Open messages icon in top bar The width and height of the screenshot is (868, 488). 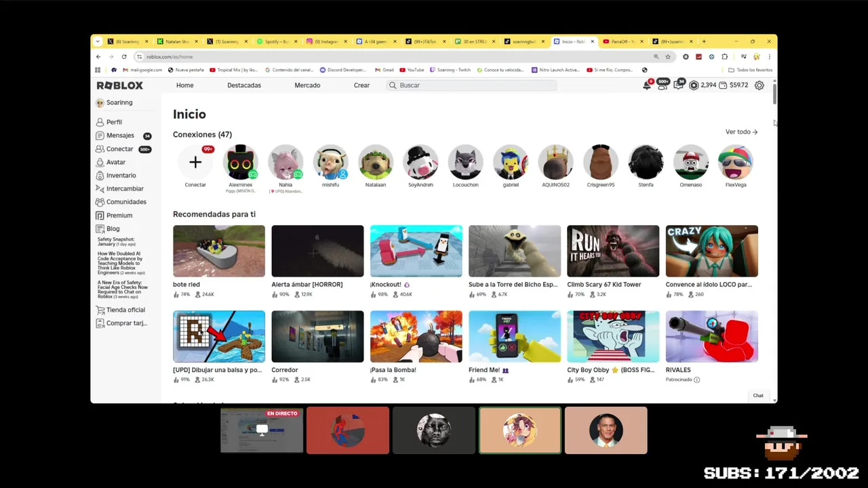click(678, 85)
